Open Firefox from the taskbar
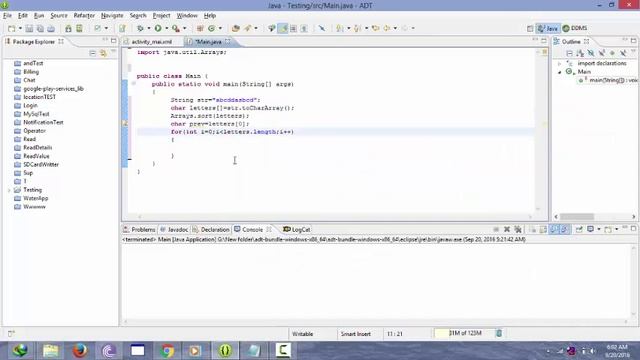This screenshot has width=640, height=360. 80,351
